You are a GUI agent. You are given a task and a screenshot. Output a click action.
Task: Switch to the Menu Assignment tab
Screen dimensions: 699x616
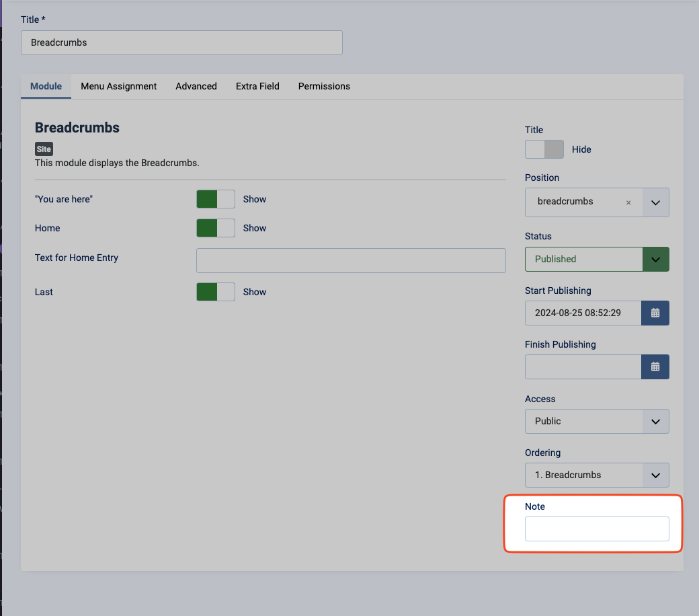pyautogui.click(x=119, y=86)
